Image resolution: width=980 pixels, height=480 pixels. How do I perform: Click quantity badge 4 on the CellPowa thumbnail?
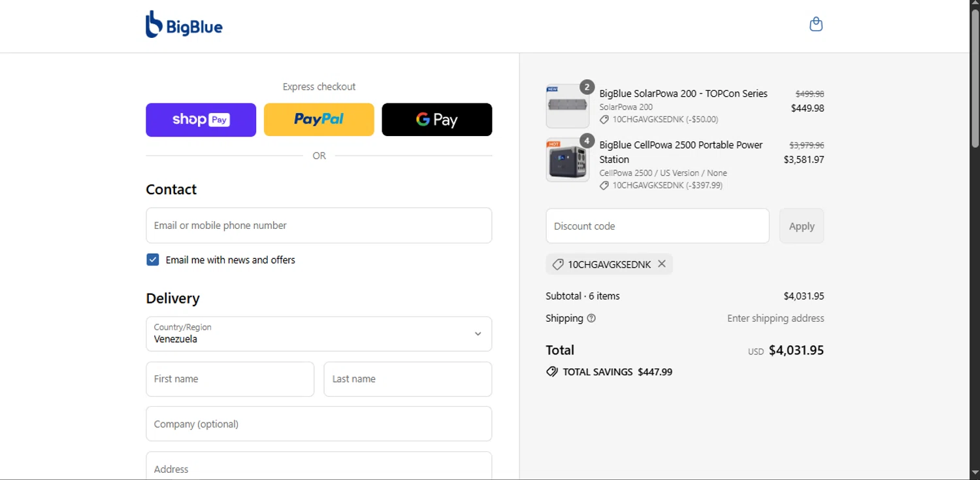click(x=587, y=141)
